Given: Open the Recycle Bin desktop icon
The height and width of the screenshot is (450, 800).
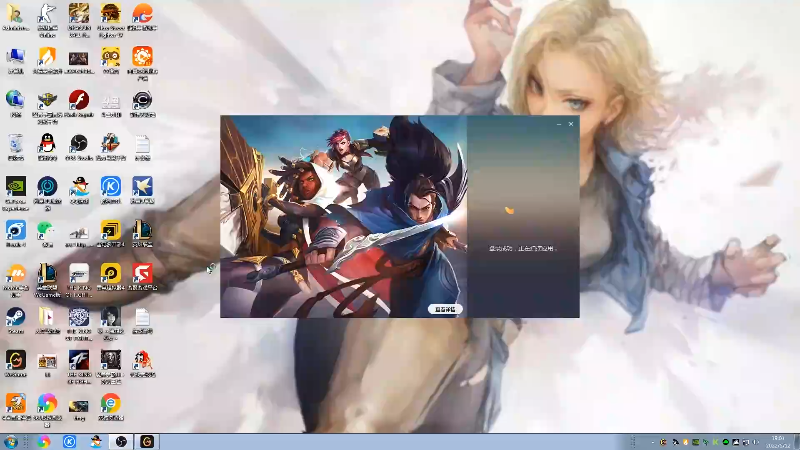Looking at the screenshot, I should pyautogui.click(x=15, y=143).
